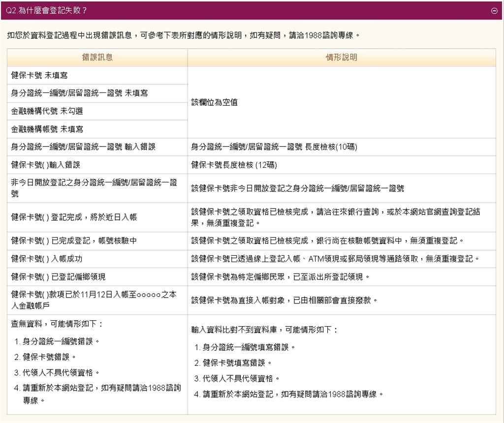The height and width of the screenshot is (423, 504).
Task: Click the intro paragraph mentioning 1988諮詢專線
Action: click(183, 35)
